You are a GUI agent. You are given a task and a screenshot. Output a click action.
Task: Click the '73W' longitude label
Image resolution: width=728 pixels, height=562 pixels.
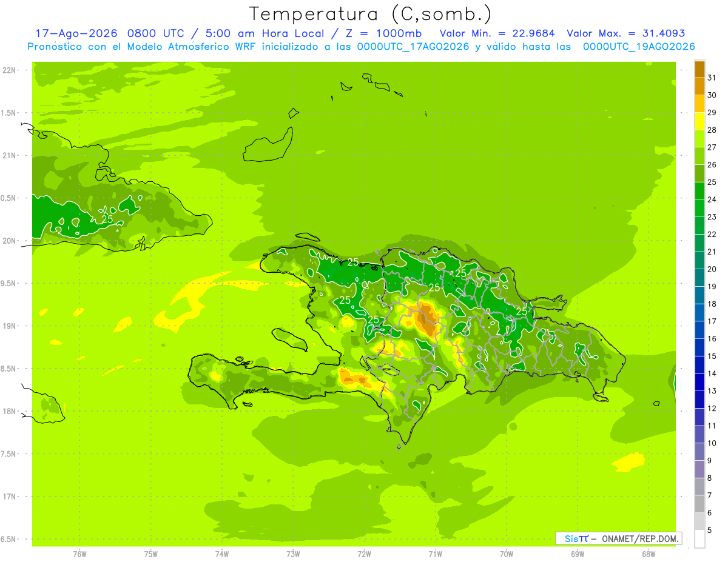click(292, 554)
